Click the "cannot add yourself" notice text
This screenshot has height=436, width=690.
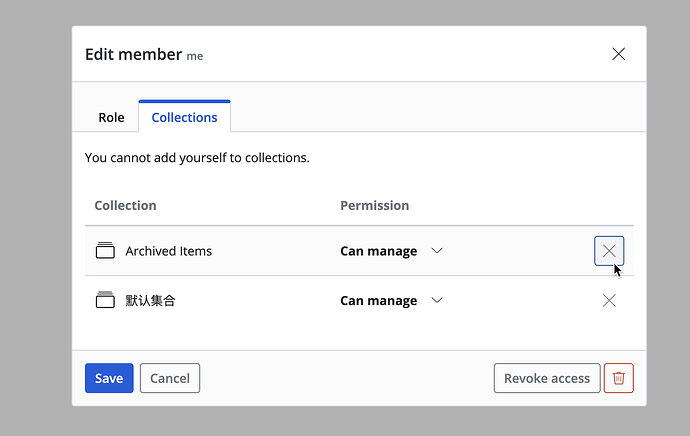[x=197, y=157]
